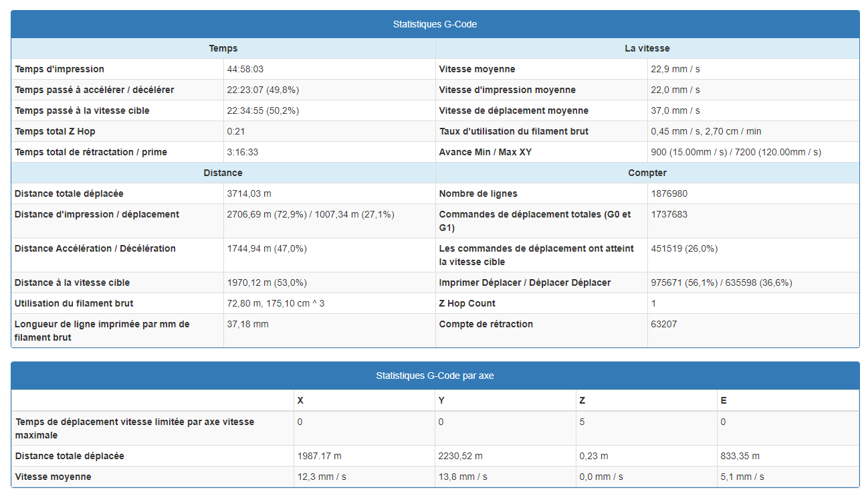Click the X average speed 12,3 mm / s
Screen dimensions: 868x498
click(x=322, y=477)
